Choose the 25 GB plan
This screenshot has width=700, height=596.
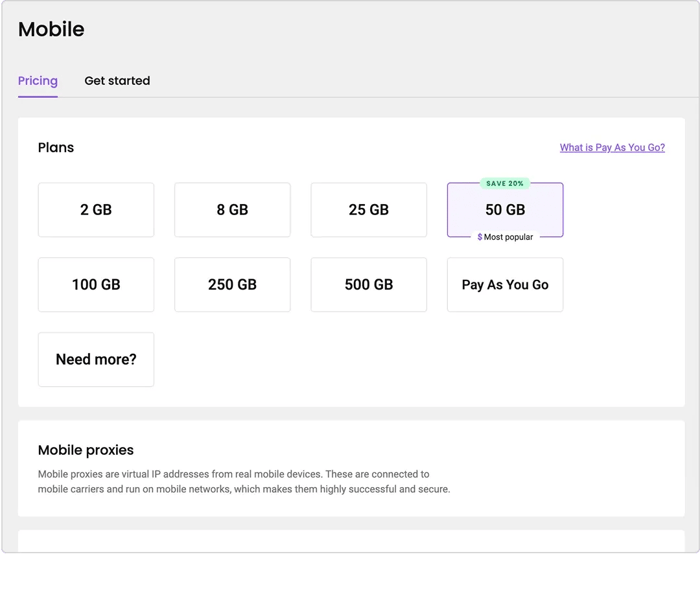click(x=369, y=210)
